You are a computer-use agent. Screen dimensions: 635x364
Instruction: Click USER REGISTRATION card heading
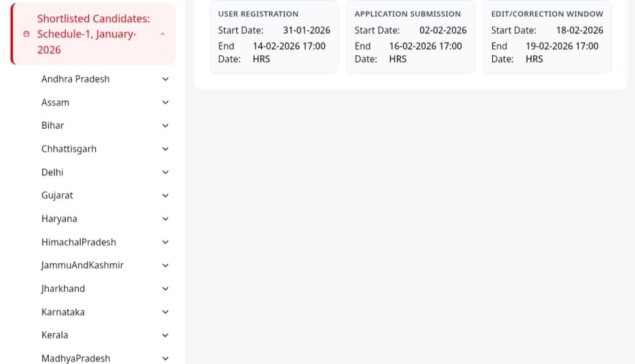[258, 14]
